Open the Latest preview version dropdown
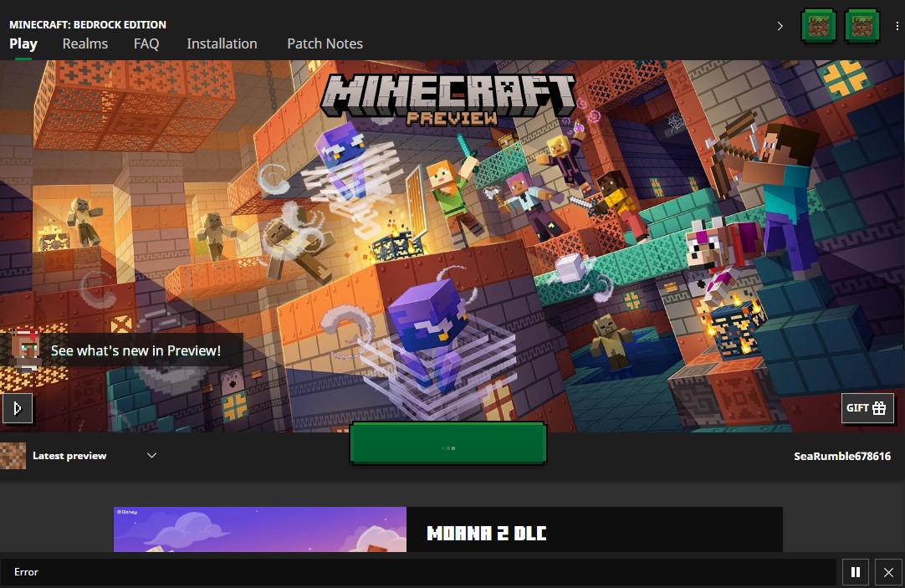Image resolution: width=905 pixels, height=588 pixels. (x=95, y=456)
